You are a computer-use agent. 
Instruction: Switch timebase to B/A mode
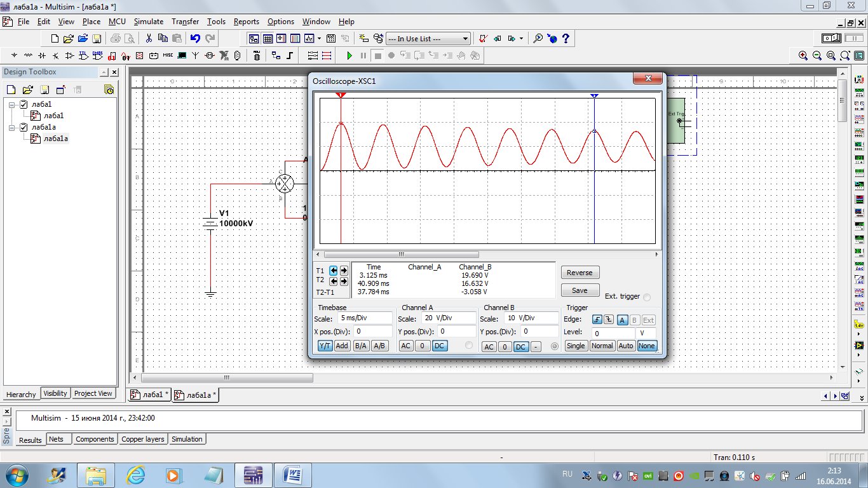tap(361, 346)
